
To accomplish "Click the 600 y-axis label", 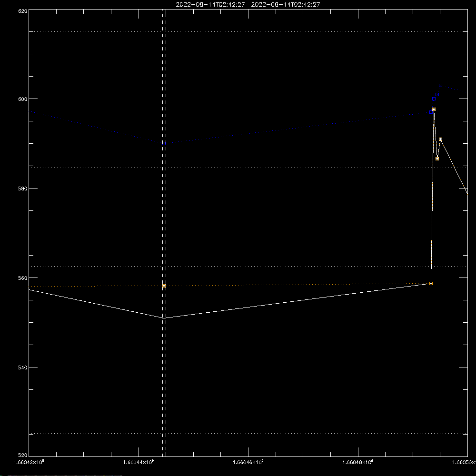I will tap(23, 99).
